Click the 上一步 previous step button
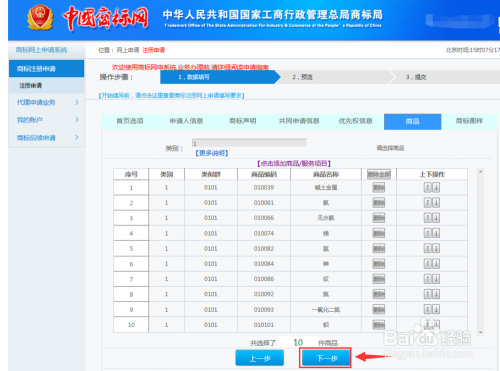 pyautogui.click(x=260, y=358)
